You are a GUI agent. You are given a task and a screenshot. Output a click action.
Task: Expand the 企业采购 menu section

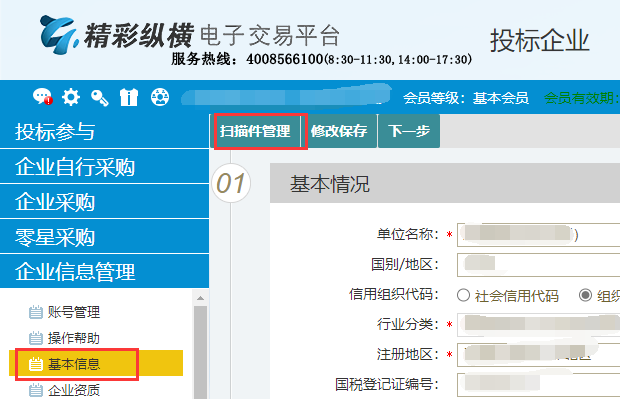(x=104, y=202)
